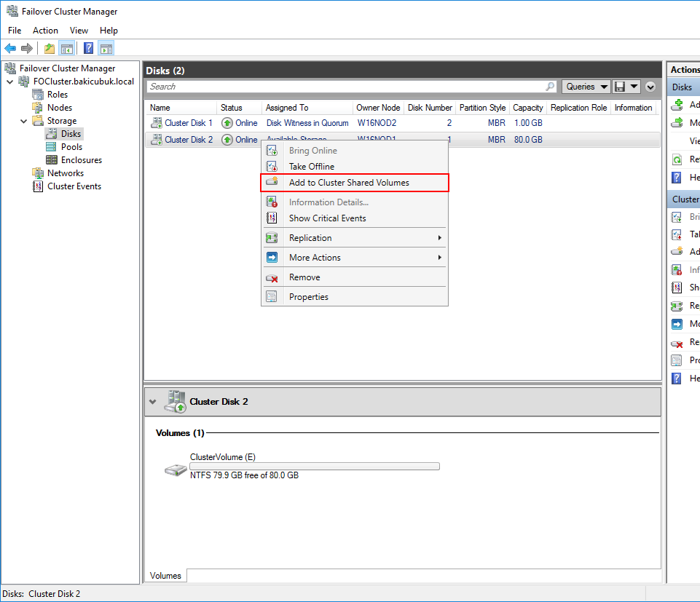Image resolution: width=700 pixels, height=602 pixels.
Task: Open Properties from the context menu
Action: [355, 297]
